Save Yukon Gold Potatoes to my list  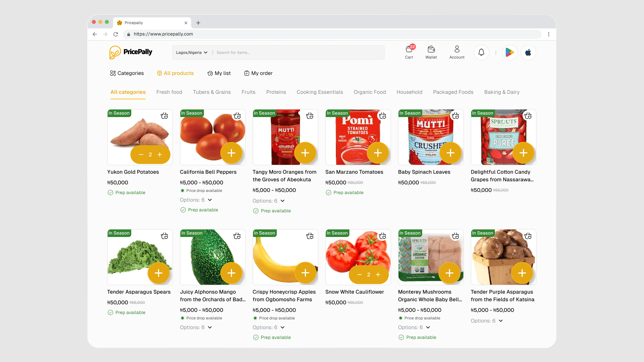click(x=164, y=116)
